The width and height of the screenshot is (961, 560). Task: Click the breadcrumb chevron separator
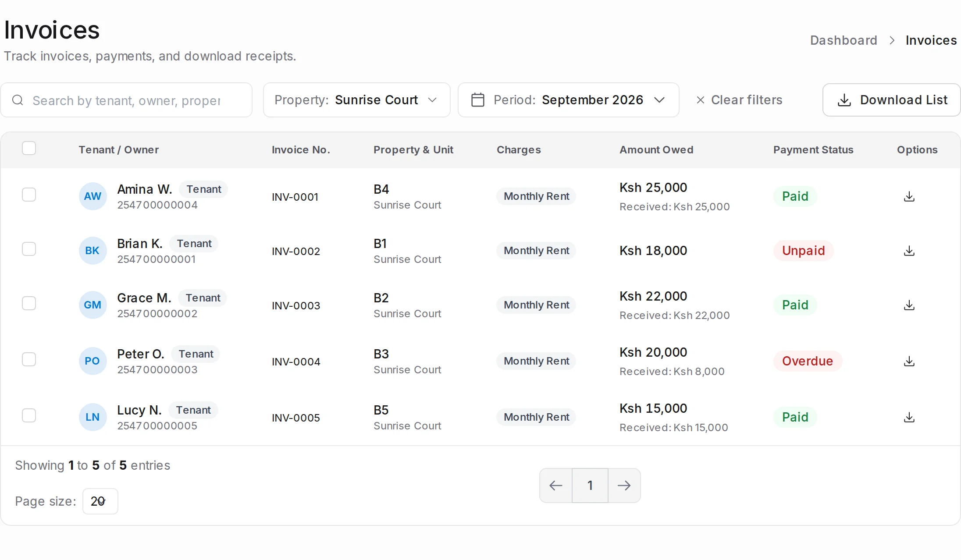pos(892,40)
